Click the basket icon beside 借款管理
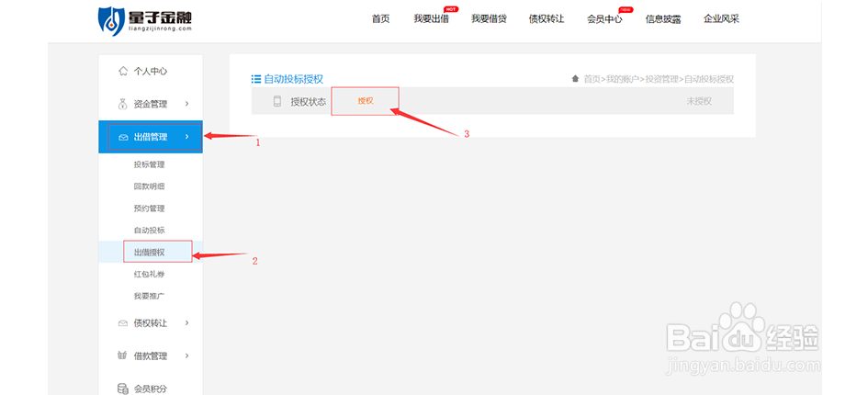 click(x=123, y=355)
